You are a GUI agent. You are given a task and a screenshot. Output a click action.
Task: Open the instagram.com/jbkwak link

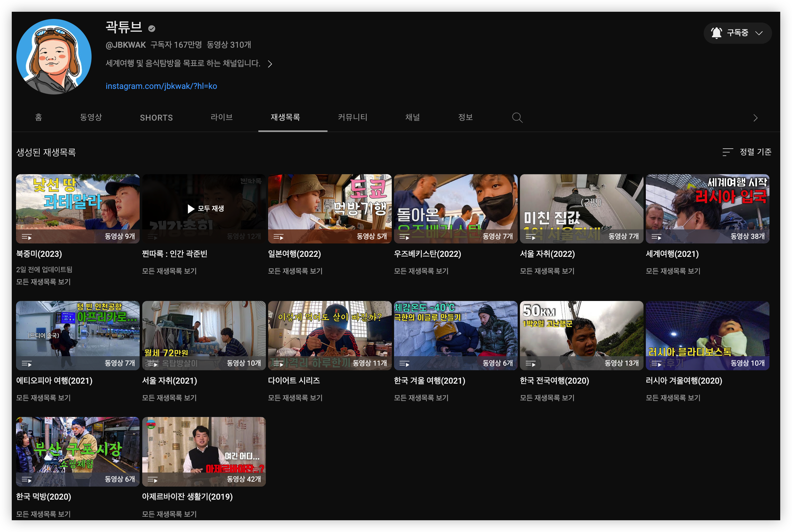tap(161, 86)
